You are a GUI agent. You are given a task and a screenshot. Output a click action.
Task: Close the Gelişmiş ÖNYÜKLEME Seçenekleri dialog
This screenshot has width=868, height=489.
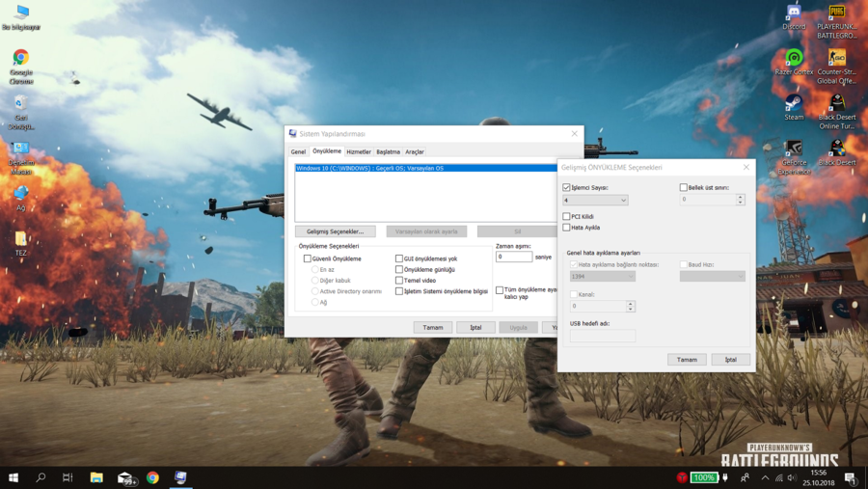click(x=746, y=167)
